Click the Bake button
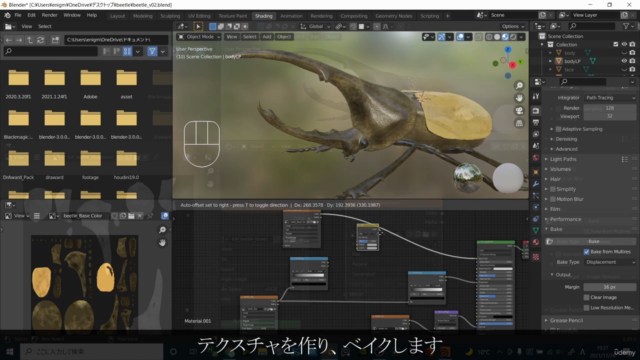This screenshot has height=360, width=640. (x=591, y=241)
